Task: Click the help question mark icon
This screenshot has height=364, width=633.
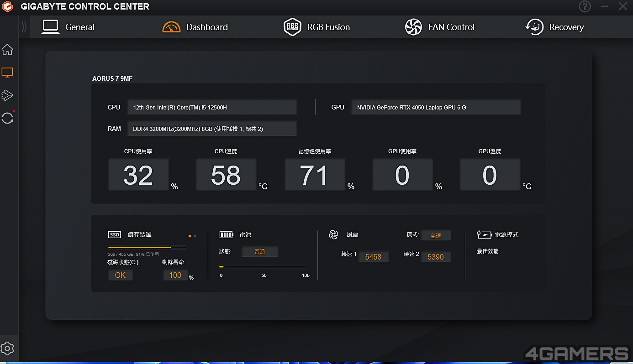Action: (x=585, y=6)
